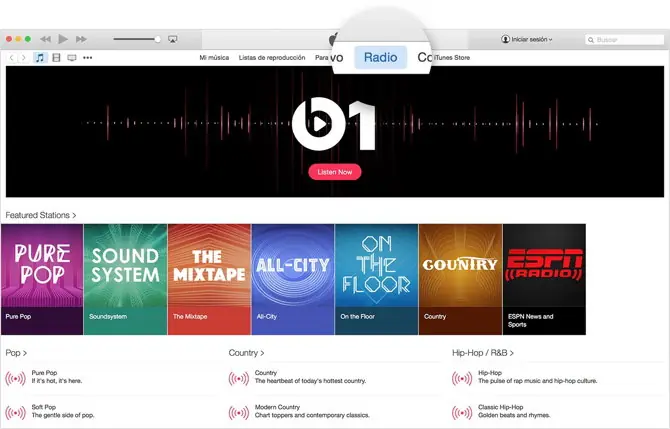Screen dimensions: 670x429
Task: Click the Listen Now button
Action: point(335,172)
